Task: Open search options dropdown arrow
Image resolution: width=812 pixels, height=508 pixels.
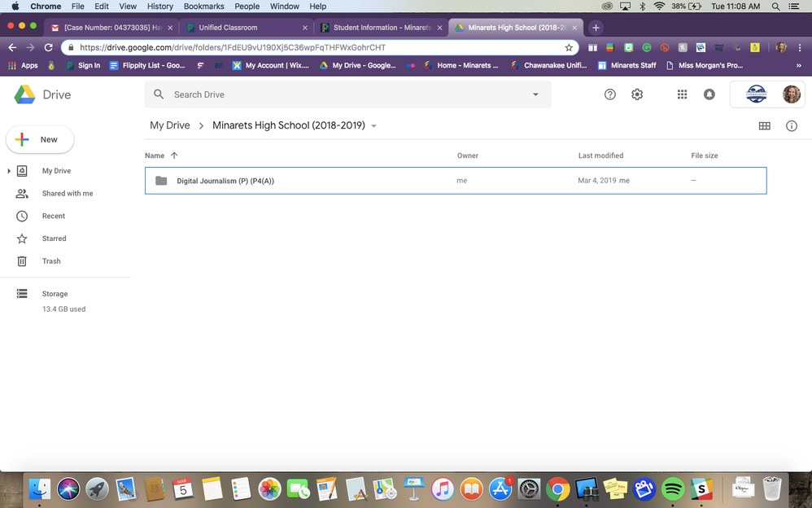Action: 535,94
